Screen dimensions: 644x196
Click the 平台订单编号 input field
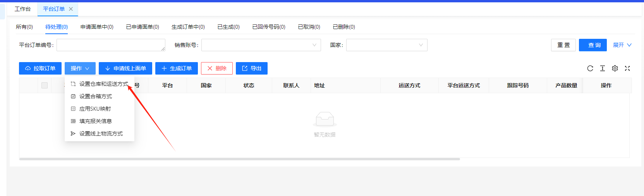(x=110, y=45)
